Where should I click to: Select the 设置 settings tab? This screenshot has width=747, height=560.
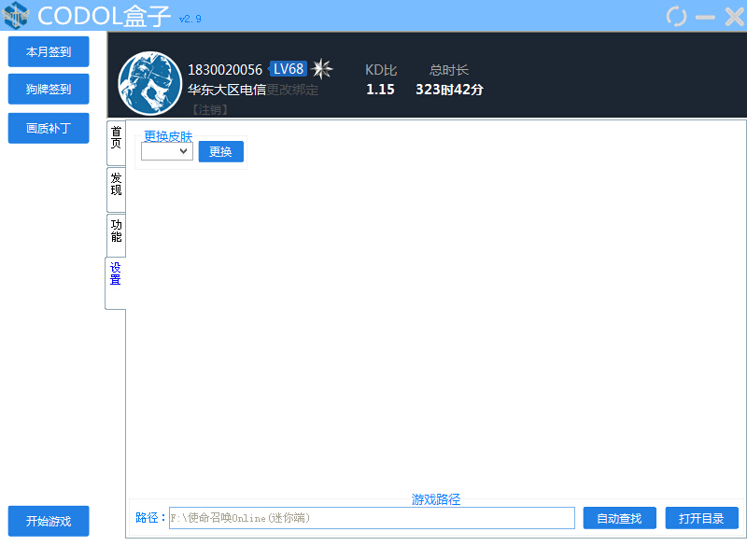pos(115,283)
